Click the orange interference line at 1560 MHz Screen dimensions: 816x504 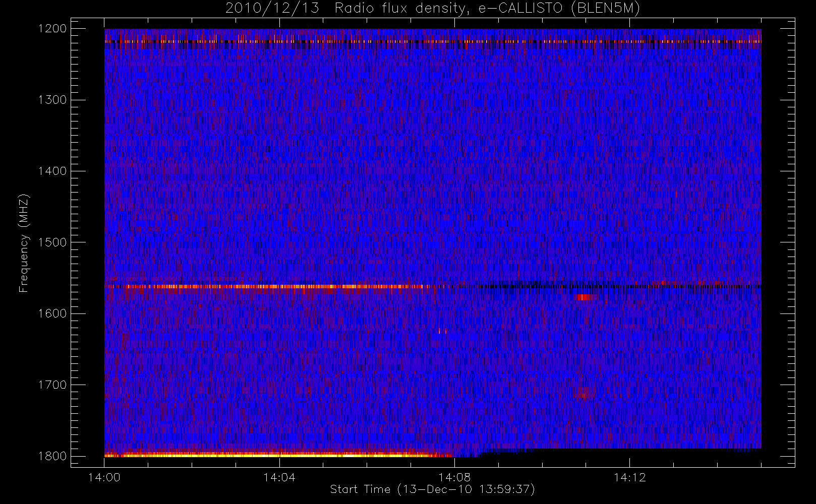[x=267, y=286]
